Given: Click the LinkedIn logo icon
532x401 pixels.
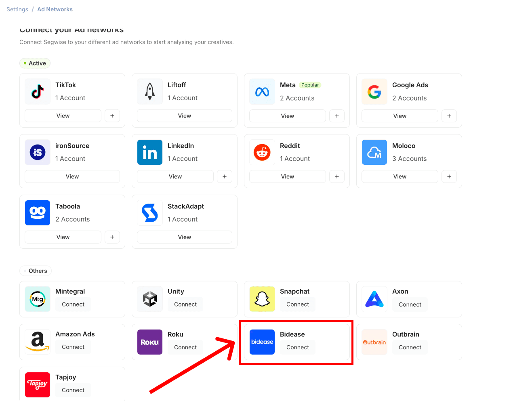Looking at the screenshot, I should 150,152.
